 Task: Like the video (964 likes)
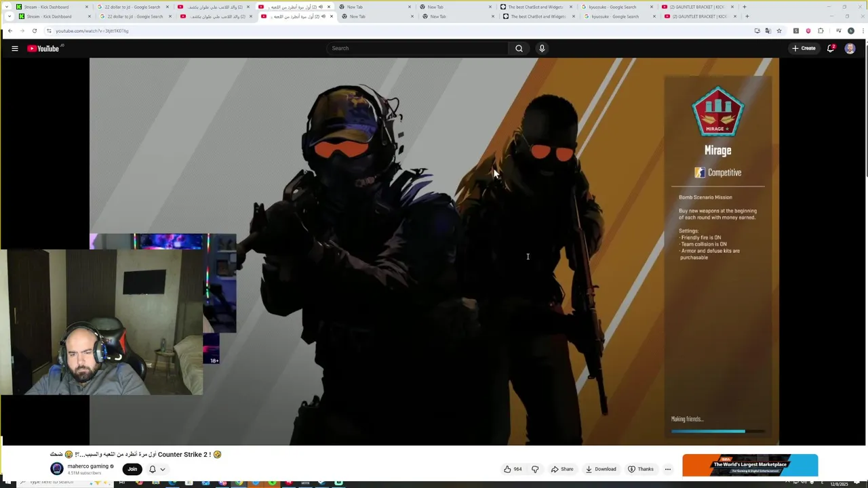[x=513, y=469]
